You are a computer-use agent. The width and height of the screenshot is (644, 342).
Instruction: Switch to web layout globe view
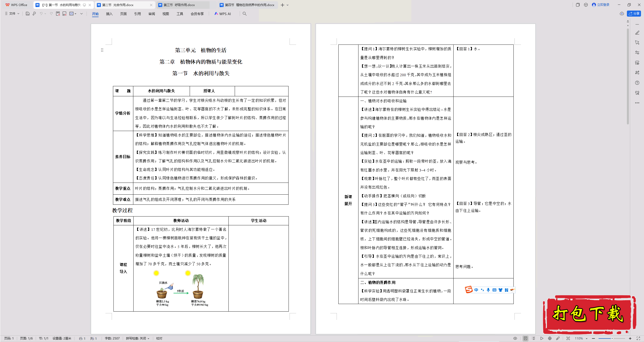coord(550,338)
